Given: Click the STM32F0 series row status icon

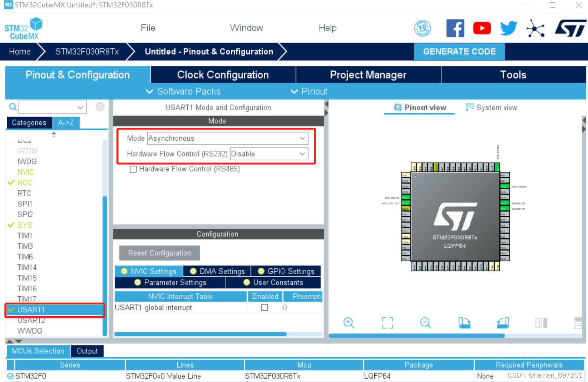Looking at the screenshot, I should click(10, 376).
